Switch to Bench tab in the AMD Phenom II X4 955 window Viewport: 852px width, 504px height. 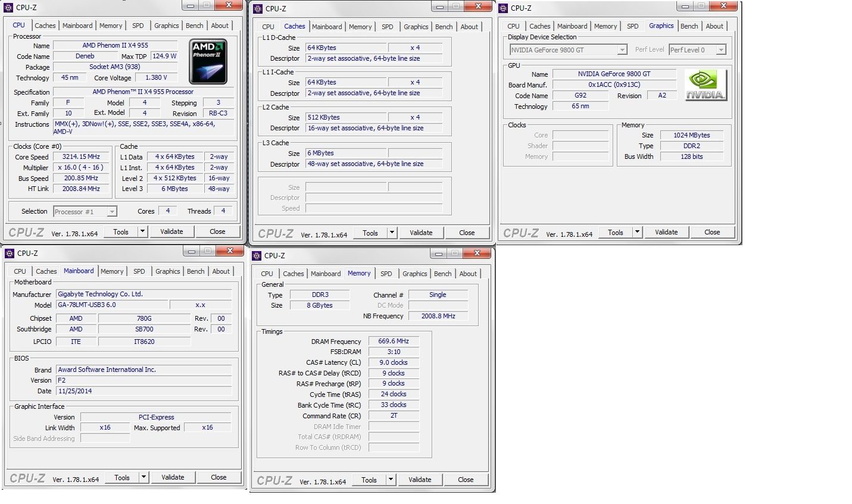pyautogui.click(x=195, y=26)
